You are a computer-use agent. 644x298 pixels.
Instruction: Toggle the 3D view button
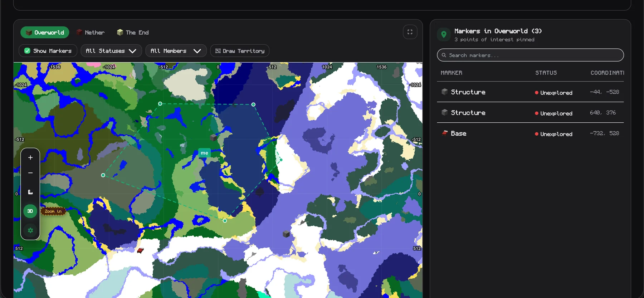pyautogui.click(x=30, y=211)
